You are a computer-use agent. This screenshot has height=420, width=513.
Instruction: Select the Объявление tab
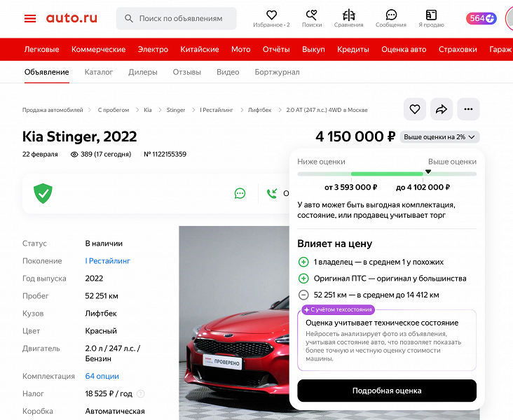[x=46, y=72]
